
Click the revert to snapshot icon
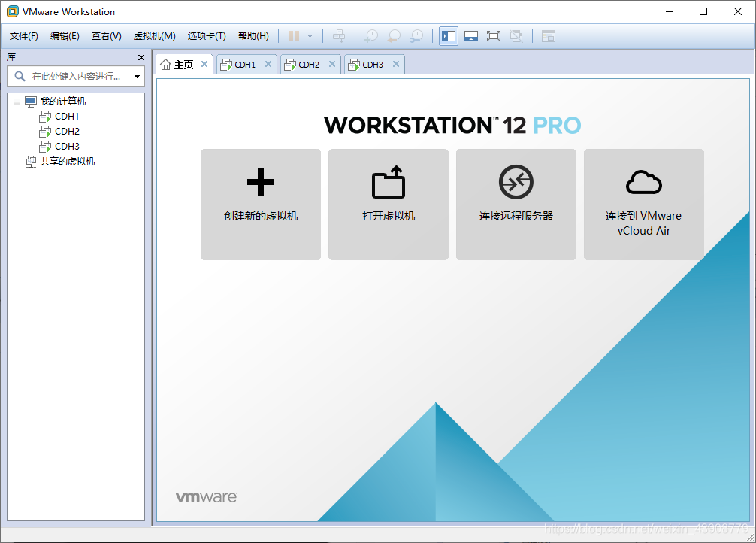[394, 36]
